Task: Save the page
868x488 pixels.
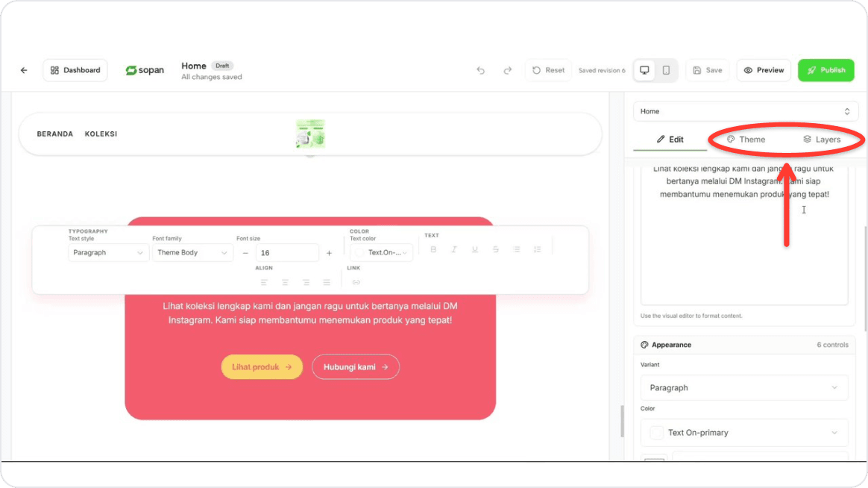Action: click(x=708, y=70)
